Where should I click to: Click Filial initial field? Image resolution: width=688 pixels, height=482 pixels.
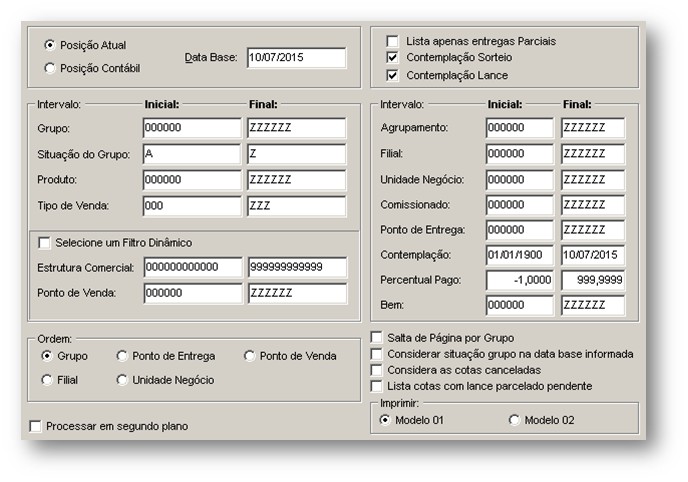[520, 154]
